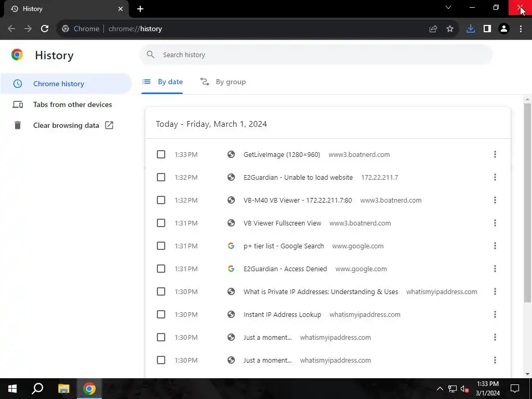Viewport: 532px width, 399px height.
Task: Click the search magnifier icon in history
Action: coord(150,54)
